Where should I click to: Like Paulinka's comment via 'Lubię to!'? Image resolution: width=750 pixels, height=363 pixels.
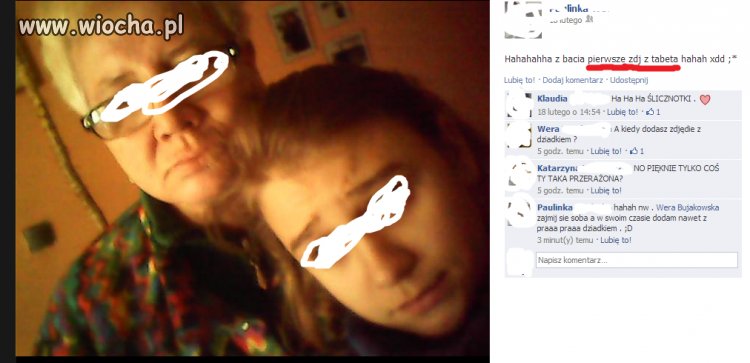(616, 240)
